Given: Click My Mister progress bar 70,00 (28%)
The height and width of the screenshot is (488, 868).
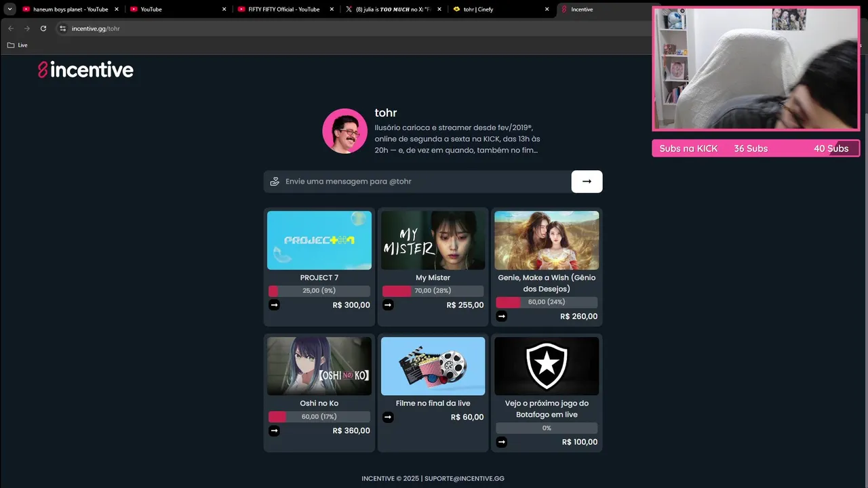Looking at the screenshot, I should [x=433, y=291].
